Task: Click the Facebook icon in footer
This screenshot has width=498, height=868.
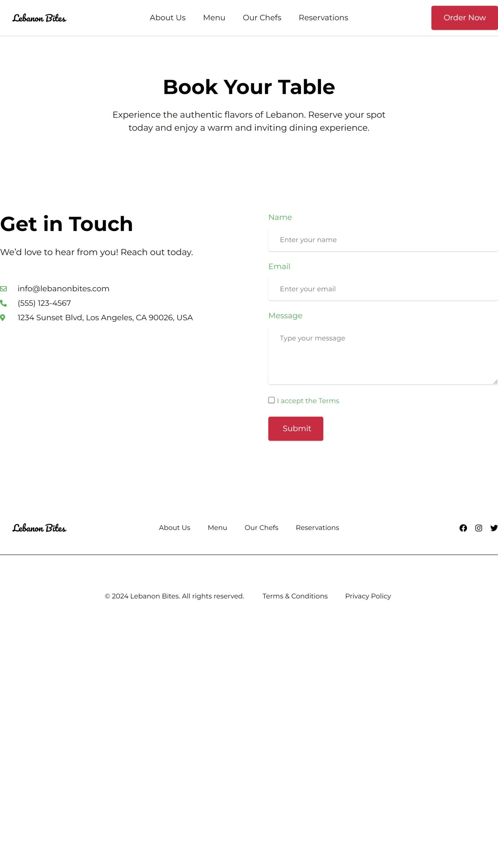Action: click(463, 528)
